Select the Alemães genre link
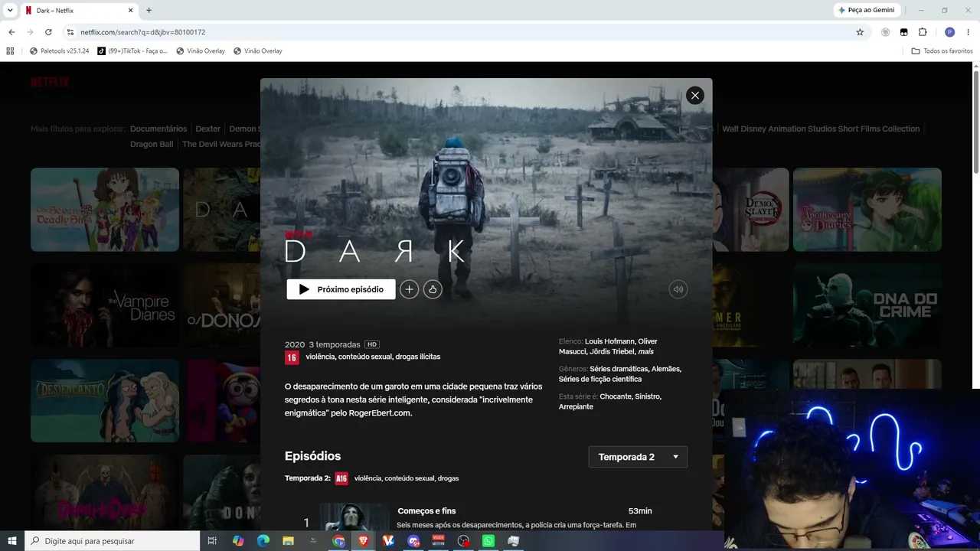The width and height of the screenshot is (980, 551). coord(665,369)
